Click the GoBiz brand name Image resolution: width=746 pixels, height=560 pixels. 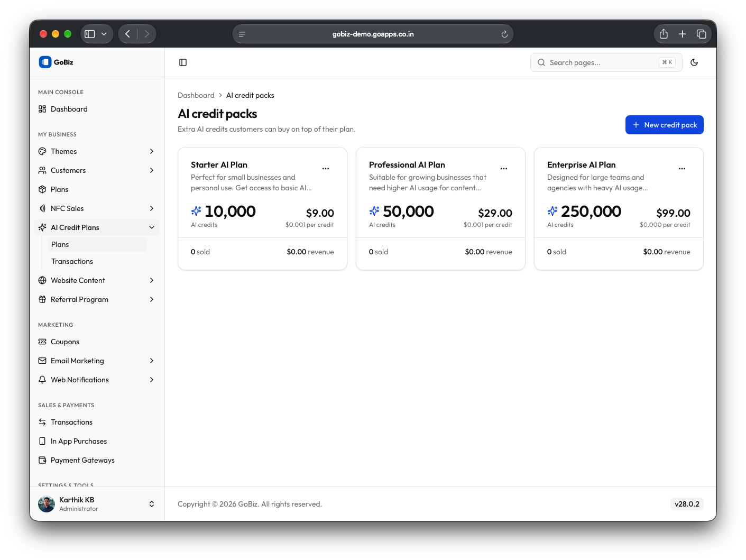click(x=63, y=62)
